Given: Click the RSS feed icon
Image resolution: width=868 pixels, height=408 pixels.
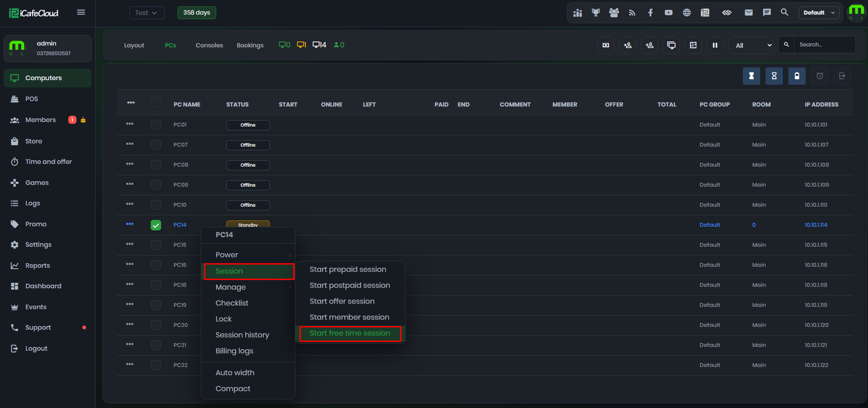Looking at the screenshot, I should click(x=632, y=13).
